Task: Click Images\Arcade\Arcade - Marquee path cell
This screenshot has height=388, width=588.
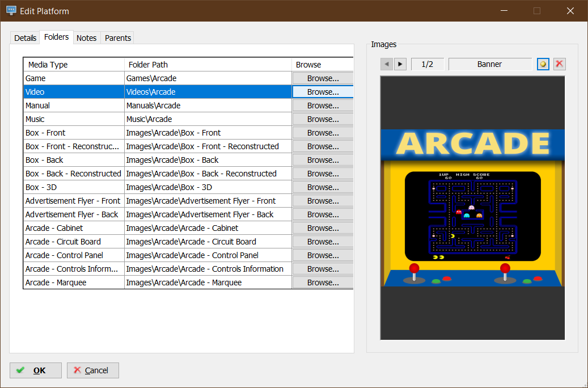Action: coord(208,282)
